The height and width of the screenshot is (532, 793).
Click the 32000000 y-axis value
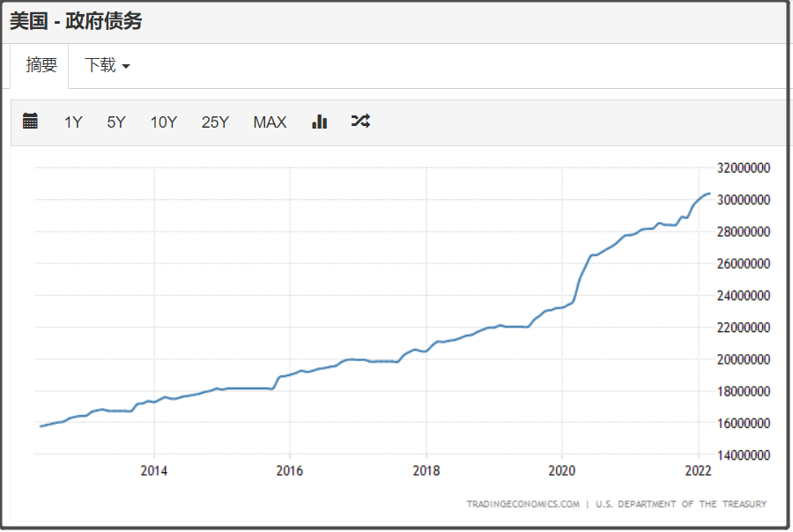pyautogui.click(x=744, y=168)
